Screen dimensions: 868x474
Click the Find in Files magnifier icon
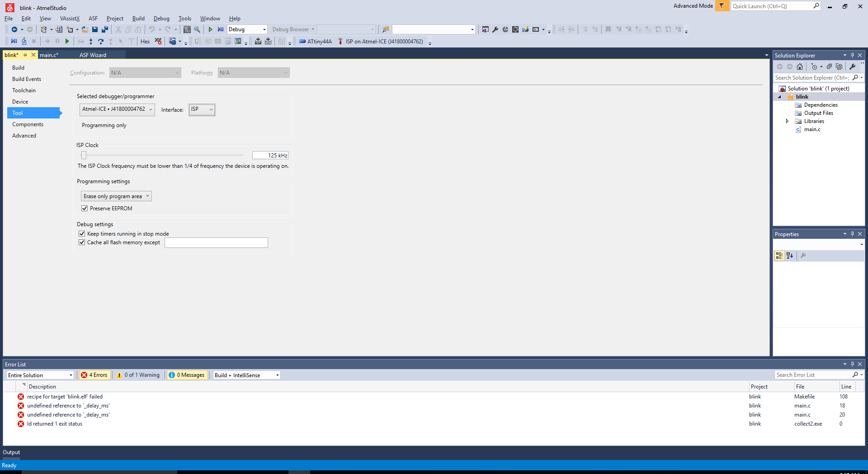point(197,29)
